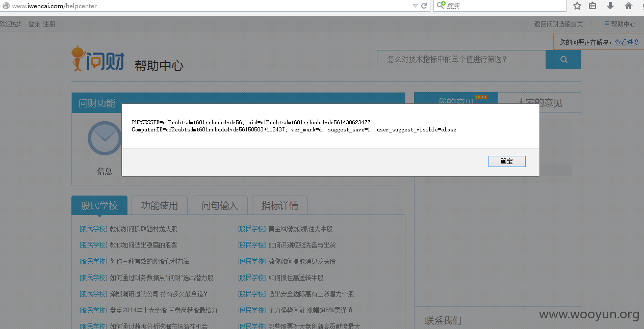Viewport: 644px width, 329px height.
Task: Bookmark this page with the star icon
Action: [577, 6]
